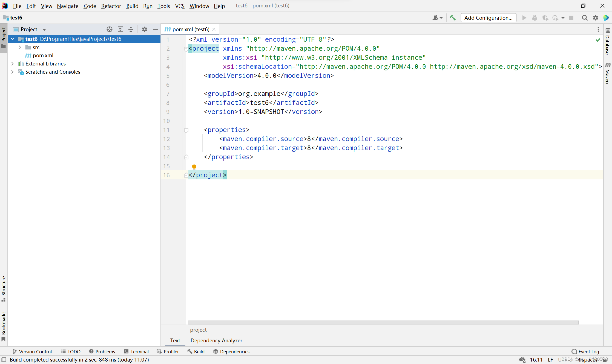Click the Stop square icon
Viewport: 612px width, 364px height.
tap(571, 18)
